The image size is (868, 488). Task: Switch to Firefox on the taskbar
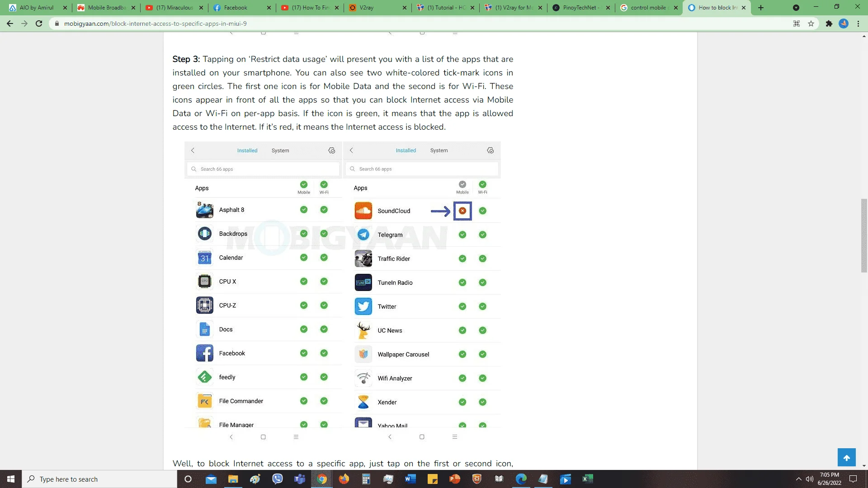[x=344, y=479]
